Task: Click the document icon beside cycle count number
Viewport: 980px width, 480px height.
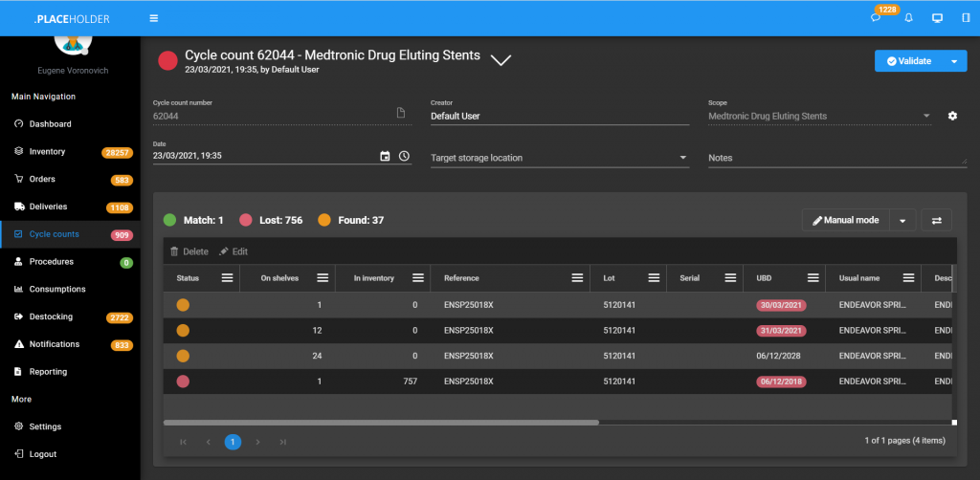Action: [402, 114]
